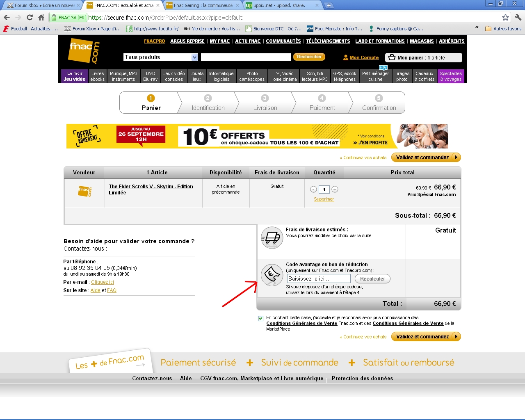Click the Fnac seller logo in cart row

(84, 192)
